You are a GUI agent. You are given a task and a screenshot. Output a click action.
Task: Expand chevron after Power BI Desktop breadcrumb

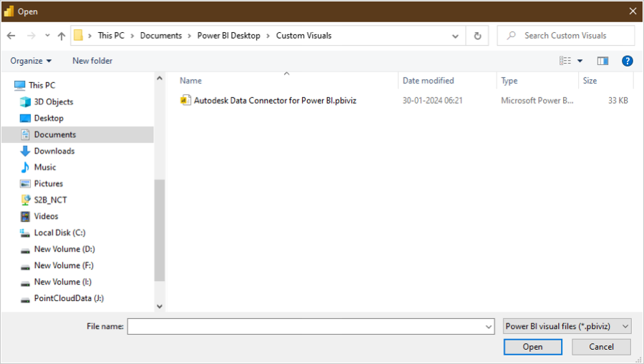(x=268, y=36)
